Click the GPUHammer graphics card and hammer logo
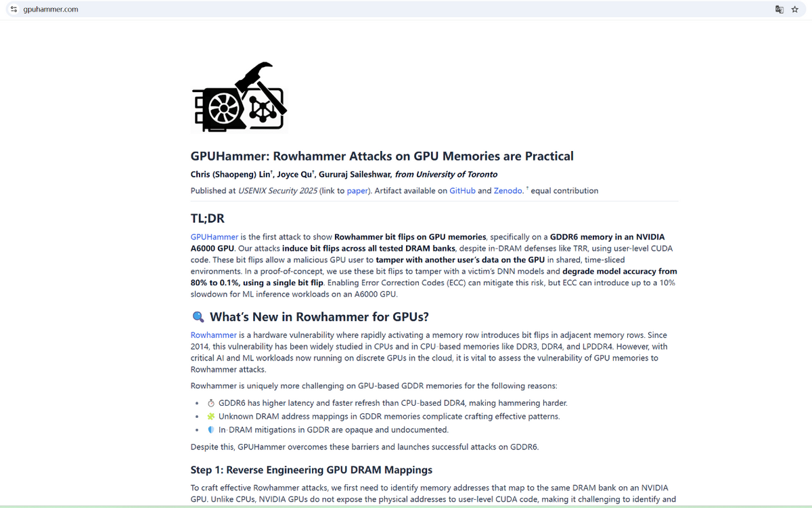Image resolution: width=812 pixels, height=508 pixels. (x=240, y=98)
